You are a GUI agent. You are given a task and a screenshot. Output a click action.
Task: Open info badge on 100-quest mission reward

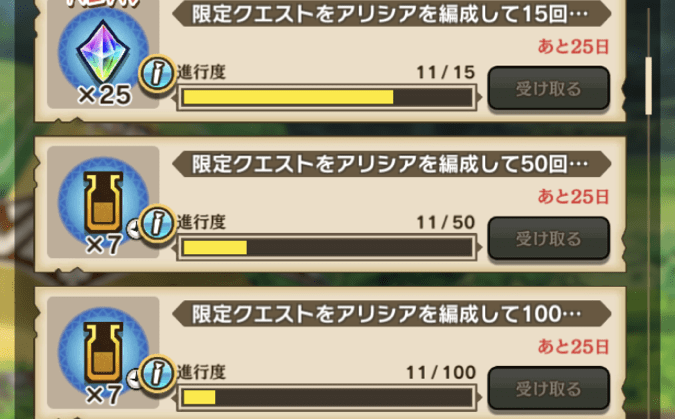click(157, 374)
